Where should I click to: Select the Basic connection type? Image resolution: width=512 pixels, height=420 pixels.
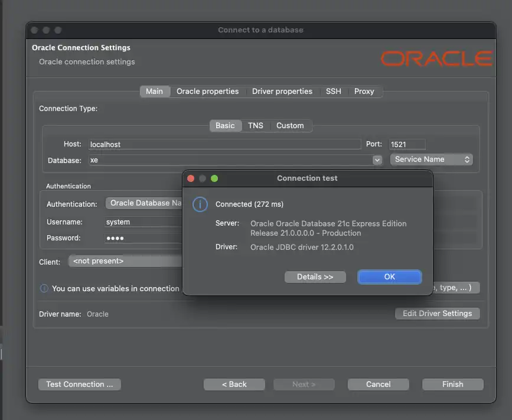[x=225, y=126]
